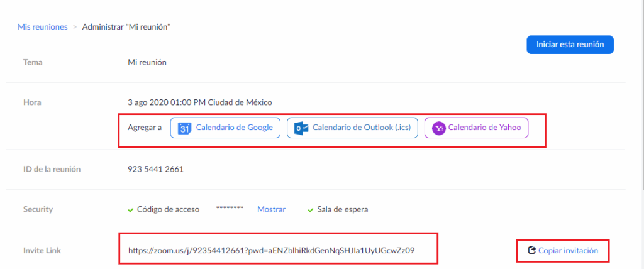Click green checkmark beside Sala de espera
Image resolution: width=644 pixels, height=269 pixels.
coord(311,210)
